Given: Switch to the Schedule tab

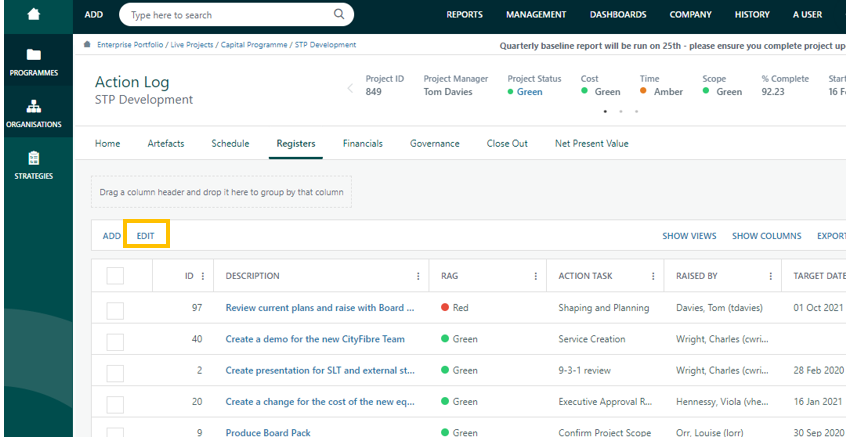Looking at the screenshot, I should pyautogui.click(x=230, y=143).
